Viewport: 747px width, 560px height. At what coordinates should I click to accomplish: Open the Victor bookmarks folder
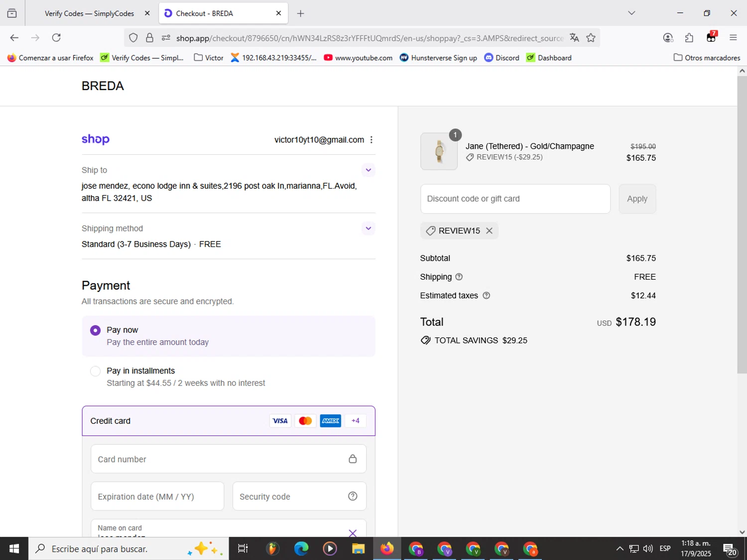209,58
